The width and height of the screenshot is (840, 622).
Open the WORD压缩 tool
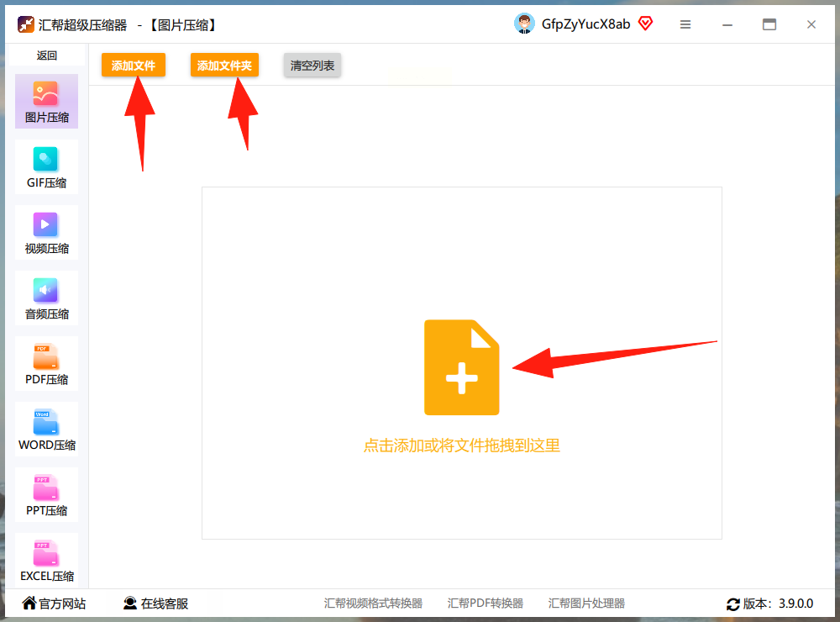pyautogui.click(x=46, y=429)
